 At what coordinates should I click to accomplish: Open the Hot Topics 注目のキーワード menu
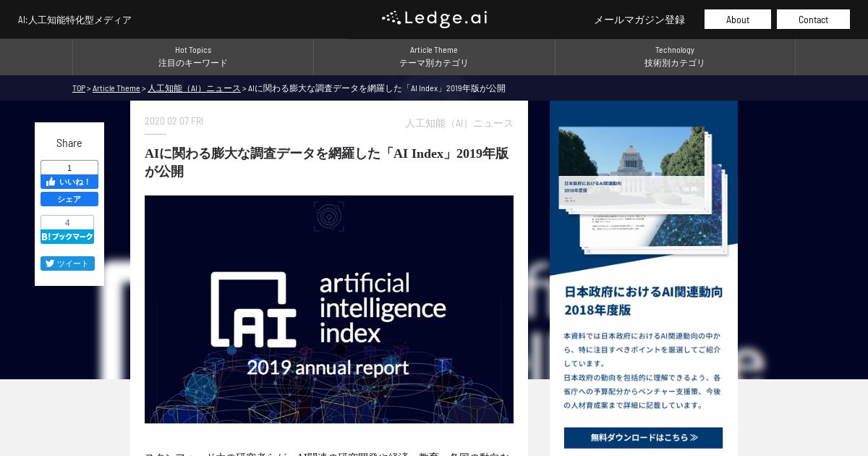click(x=193, y=56)
